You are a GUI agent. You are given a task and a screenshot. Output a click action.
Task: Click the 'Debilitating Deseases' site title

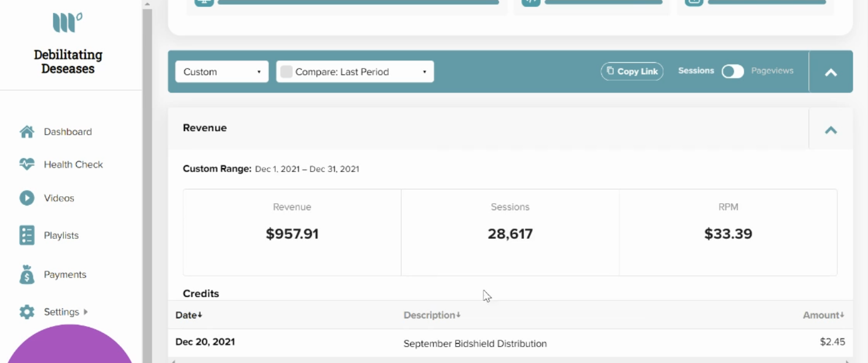point(68,61)
